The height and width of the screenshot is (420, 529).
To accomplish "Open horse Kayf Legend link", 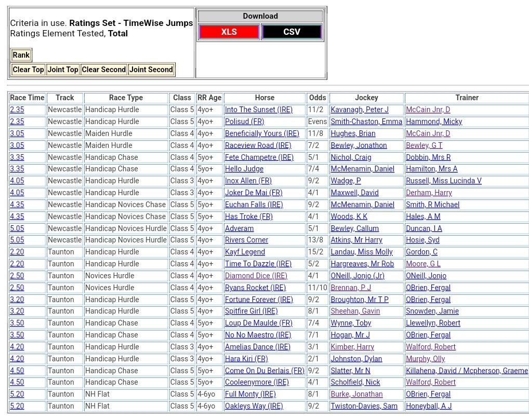I will click(245, 252).
